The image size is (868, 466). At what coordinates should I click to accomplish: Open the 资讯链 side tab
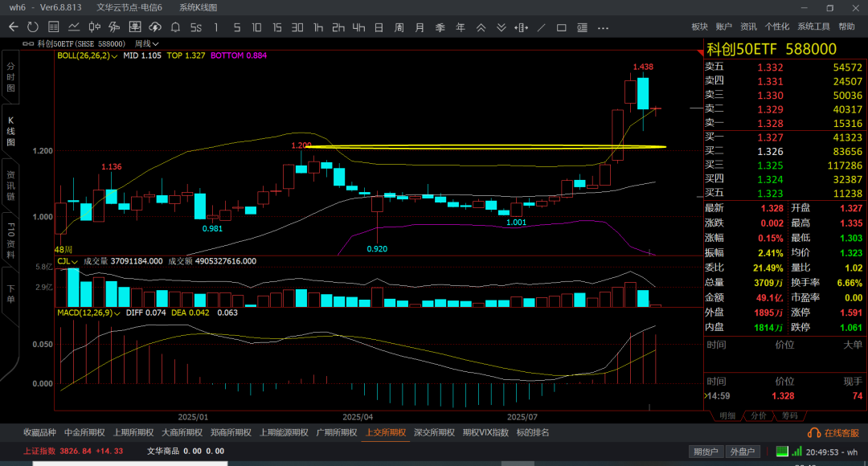click(10, 186)
